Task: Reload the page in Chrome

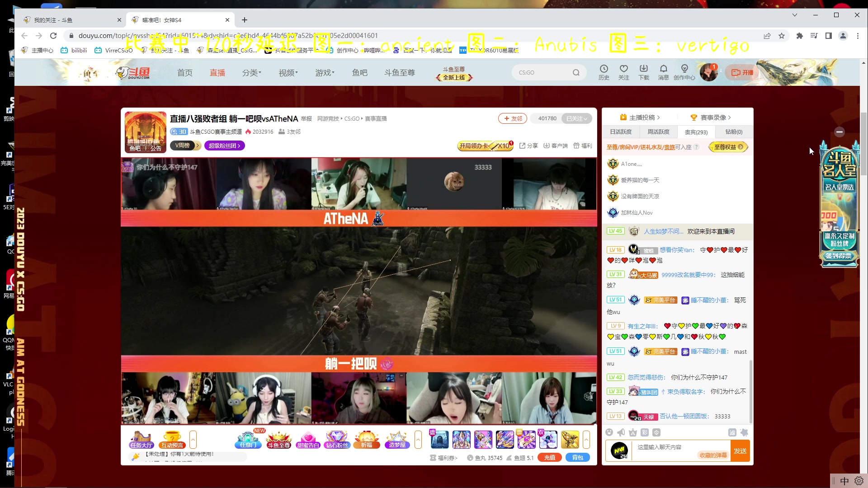Action: 53,36
